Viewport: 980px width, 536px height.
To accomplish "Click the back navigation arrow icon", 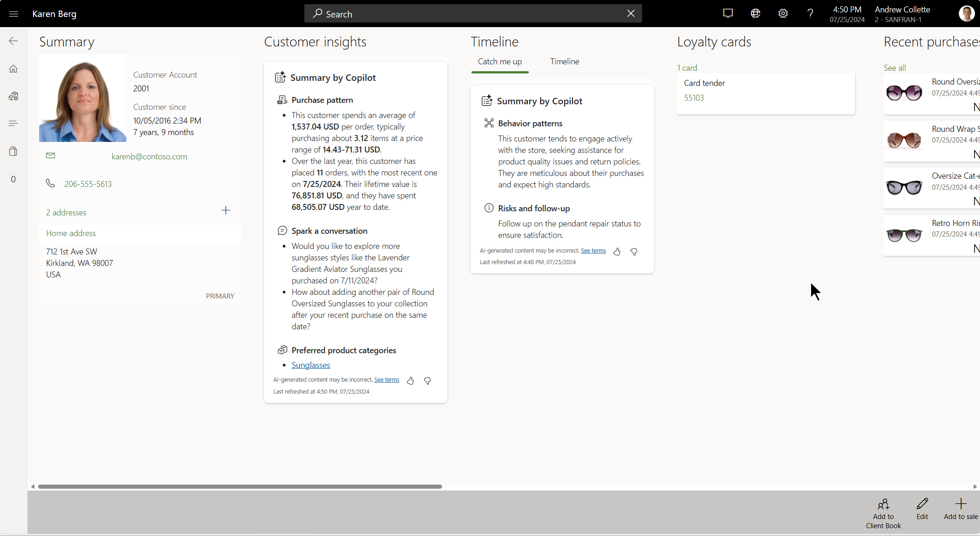I will tap(13, 41).
